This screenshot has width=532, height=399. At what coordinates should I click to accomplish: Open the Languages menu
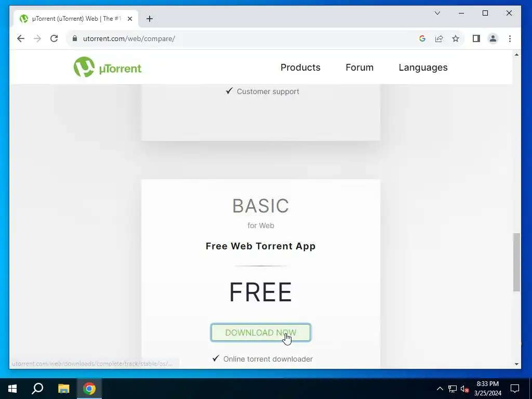pyautogui.click(x=423, y=68)
